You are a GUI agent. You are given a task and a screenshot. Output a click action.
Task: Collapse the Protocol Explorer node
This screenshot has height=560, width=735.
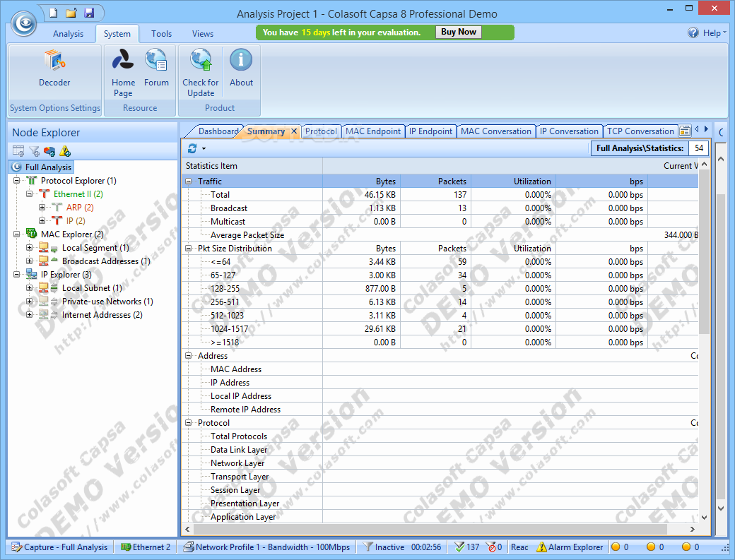(16, 180)
